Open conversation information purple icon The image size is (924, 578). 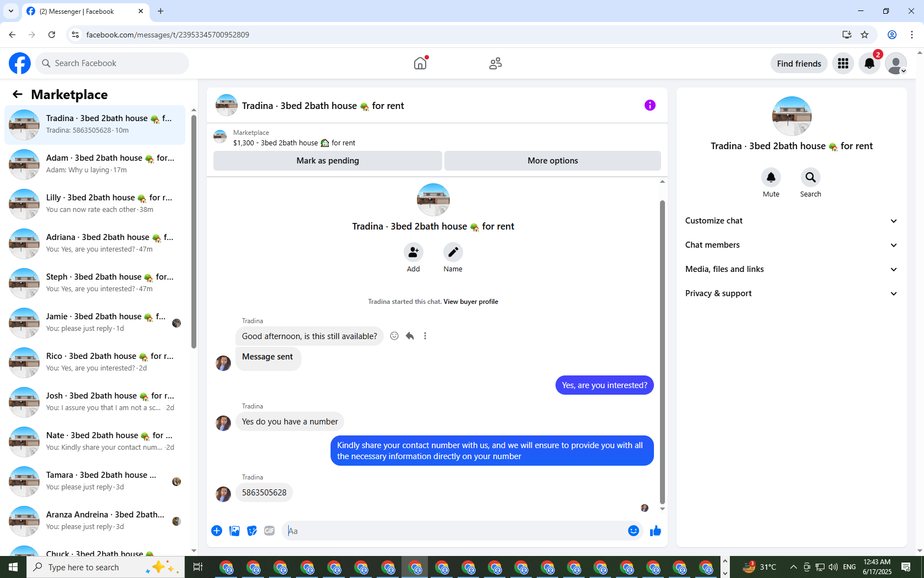coord(650,105)
